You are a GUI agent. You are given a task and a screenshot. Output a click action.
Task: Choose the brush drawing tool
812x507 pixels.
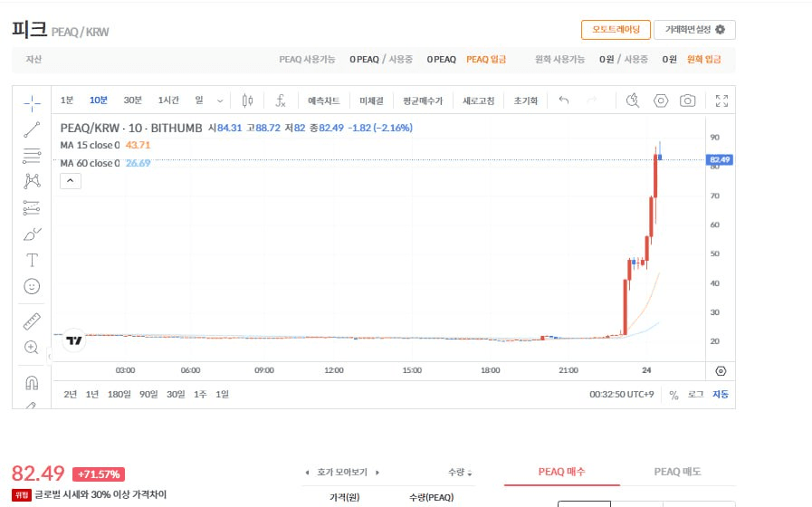(x=32, y=234)
